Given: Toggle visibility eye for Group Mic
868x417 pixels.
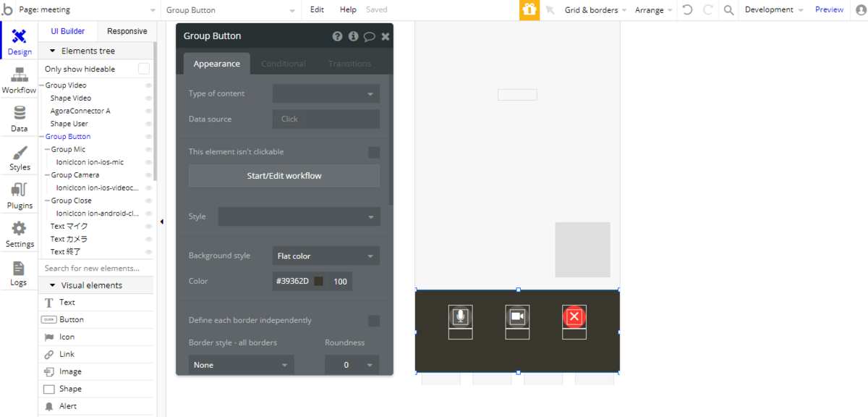Looking at the screenshot, I should 148,150.
